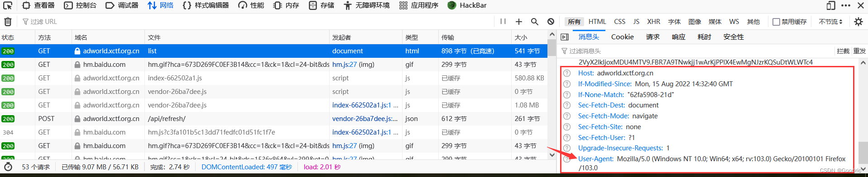
Task: Open the HackBar tab
Action: (x=467, y=5)
